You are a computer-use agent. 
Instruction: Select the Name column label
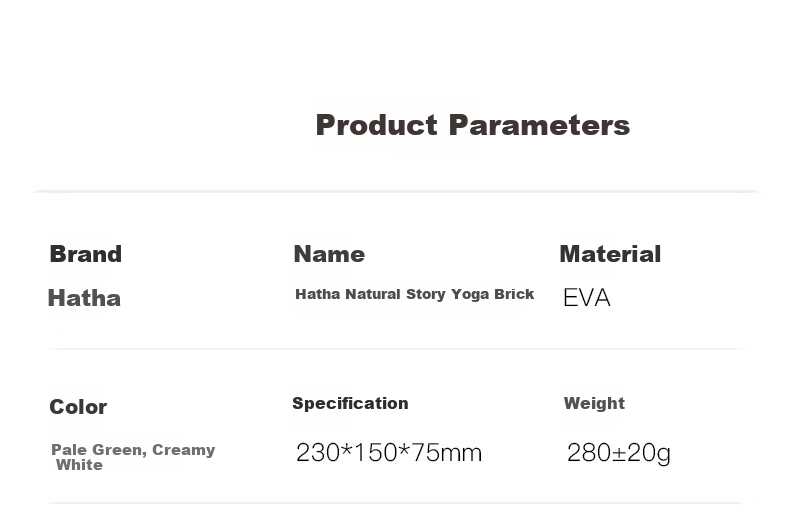tap(329, 253)
